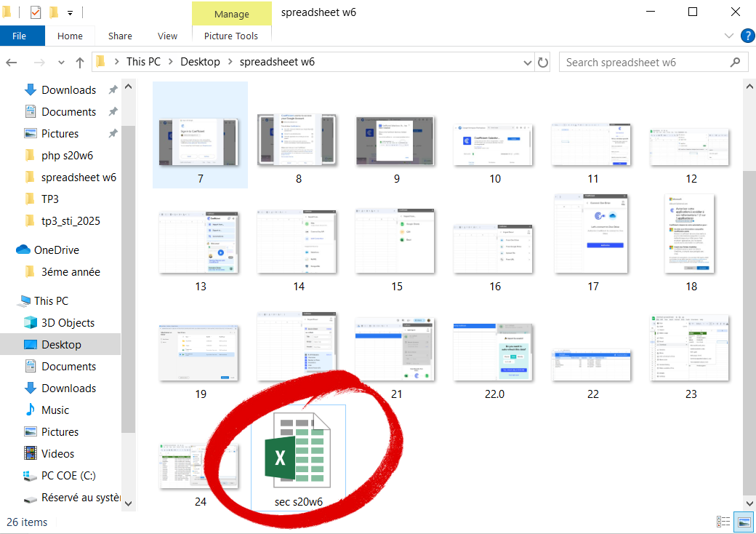Open pinned Documents in Quick access
756x534 pixels.
tap(68, 112)
